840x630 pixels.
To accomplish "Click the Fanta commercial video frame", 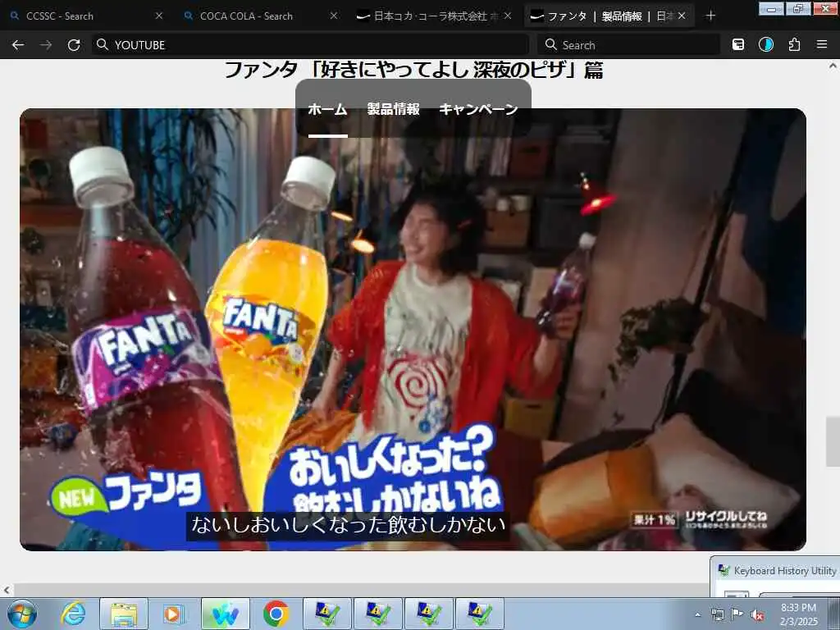I will tap(413, 330).
